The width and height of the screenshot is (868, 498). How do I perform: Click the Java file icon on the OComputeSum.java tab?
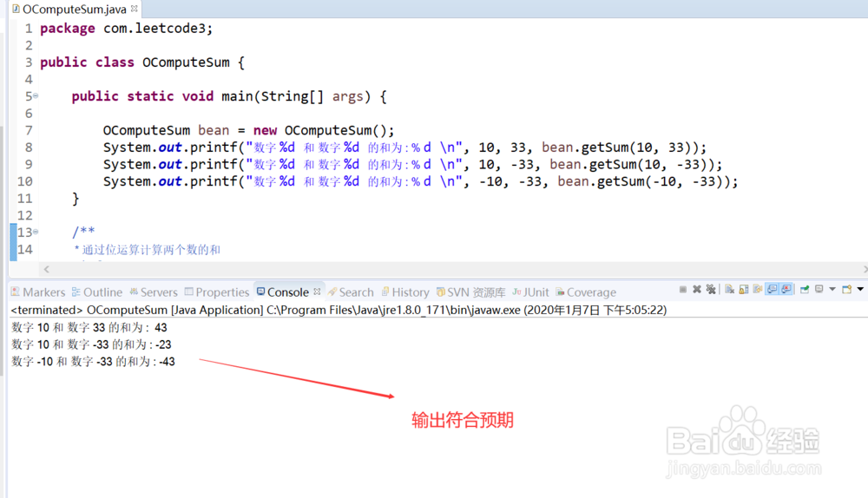coord(16,9)
